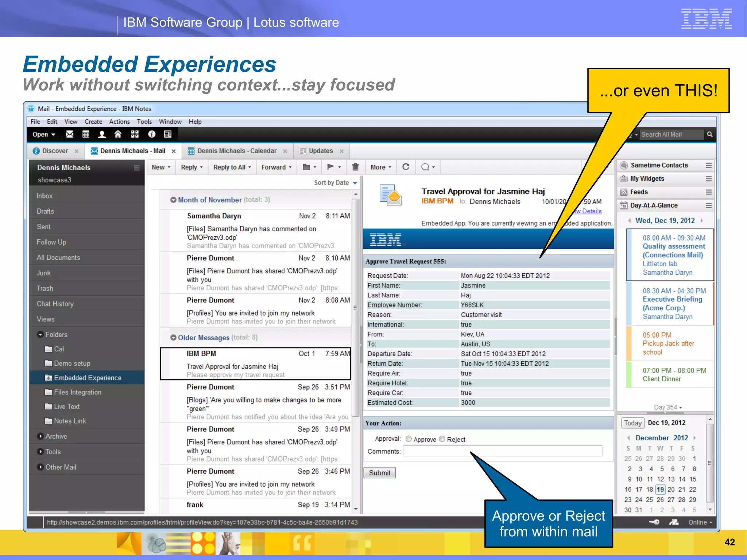Go to the next month arrow after 2012

click(694, 438)
